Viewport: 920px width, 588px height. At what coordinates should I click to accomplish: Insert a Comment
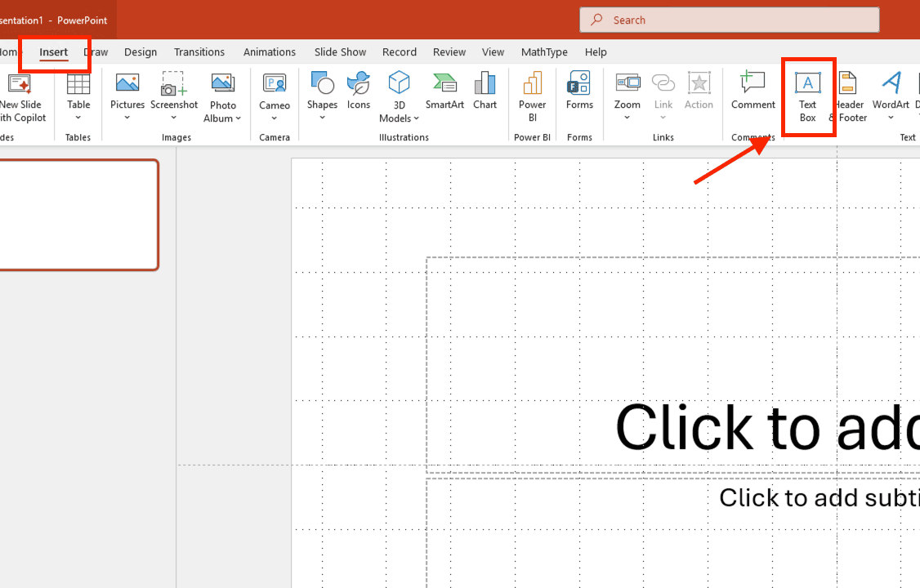click(x=753, y=91)
